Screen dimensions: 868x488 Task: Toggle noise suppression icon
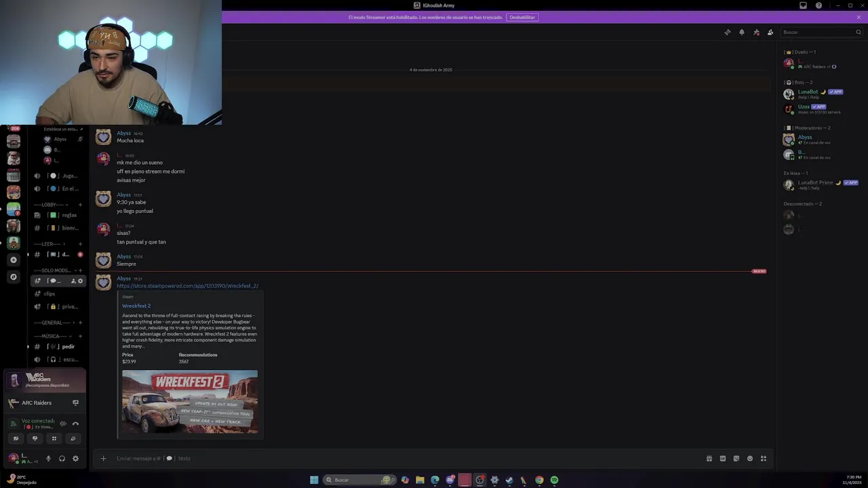63,424
